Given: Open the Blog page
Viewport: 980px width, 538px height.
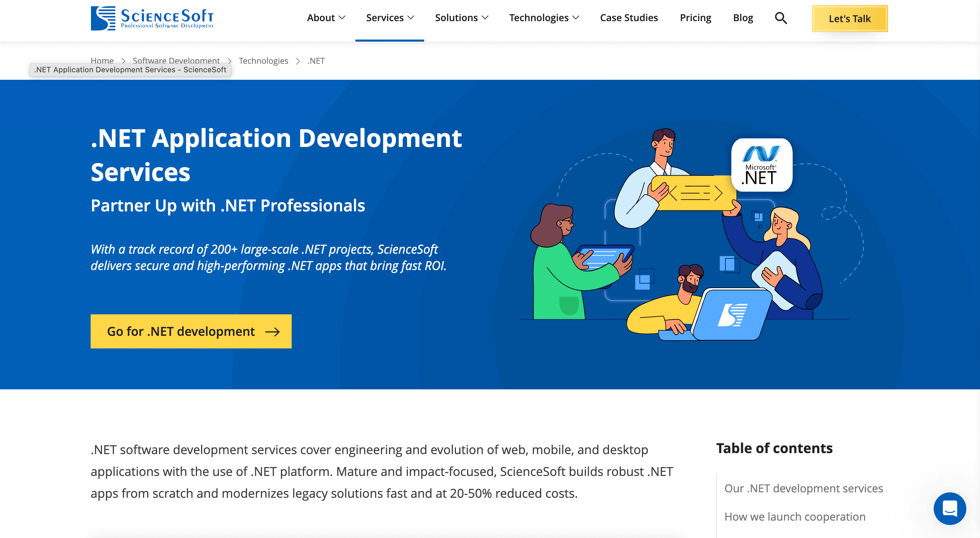Looking at the screenshot, I should point(743,17).
